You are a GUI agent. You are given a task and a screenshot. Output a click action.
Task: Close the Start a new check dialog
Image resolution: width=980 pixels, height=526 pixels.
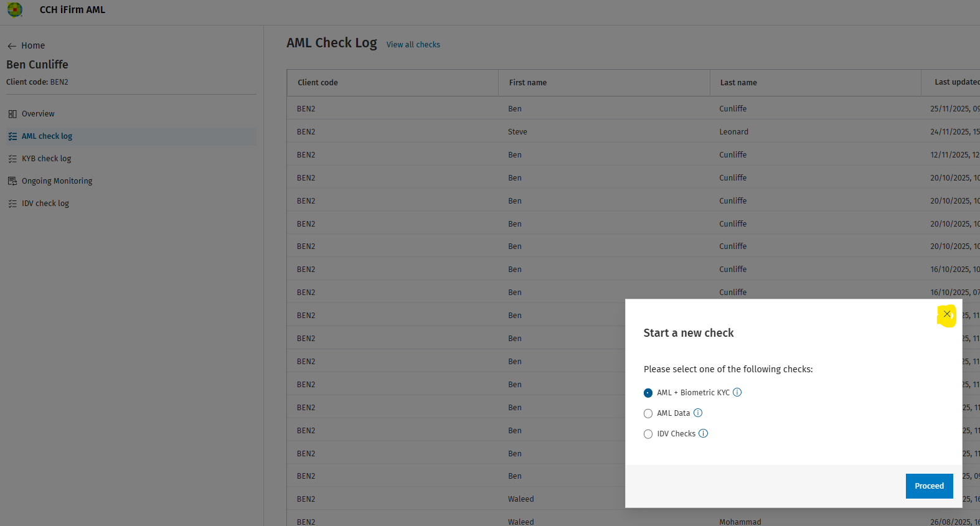(947, 314)
